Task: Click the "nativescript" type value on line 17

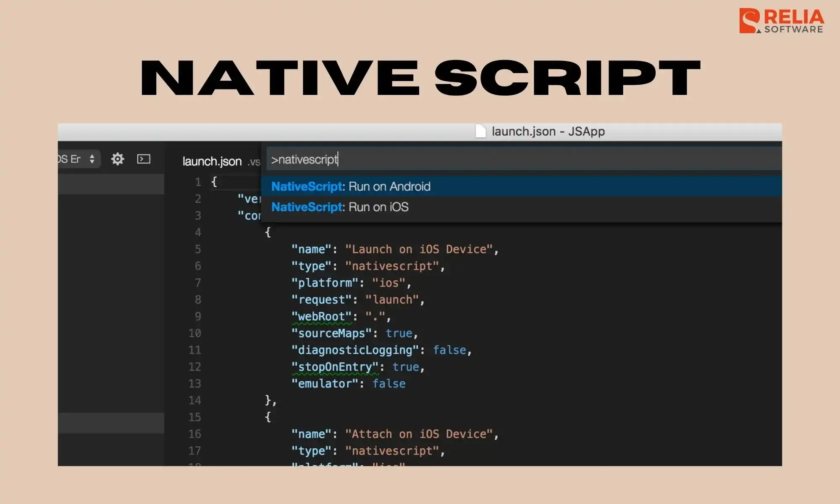Action: (x=392, y=451)
